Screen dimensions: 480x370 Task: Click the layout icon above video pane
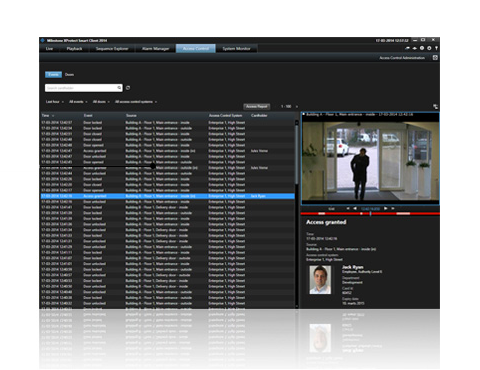point(435,107)
